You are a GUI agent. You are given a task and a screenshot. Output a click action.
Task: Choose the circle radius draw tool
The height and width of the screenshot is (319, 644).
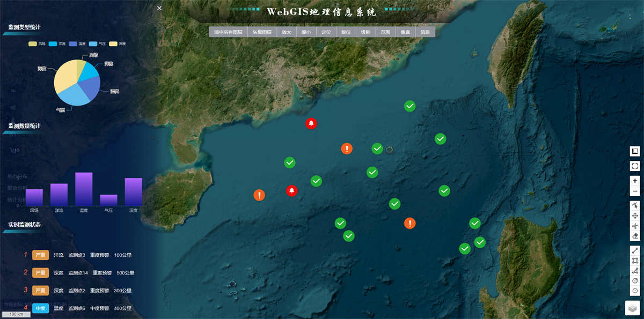635,281
